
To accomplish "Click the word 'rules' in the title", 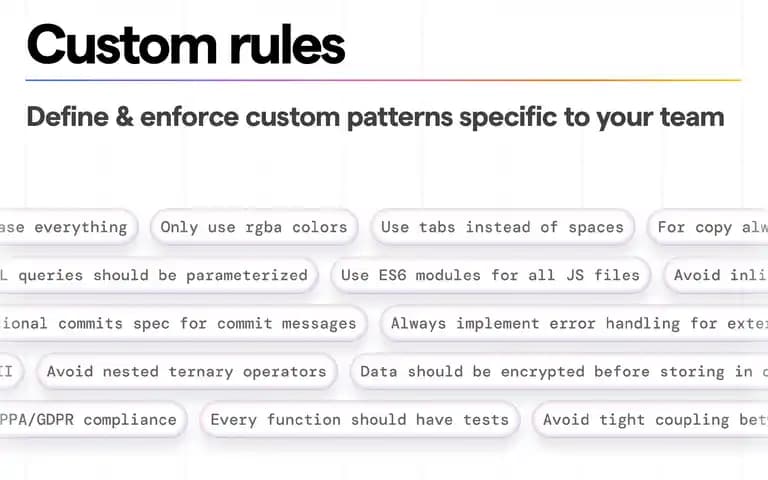I will 287,45.
